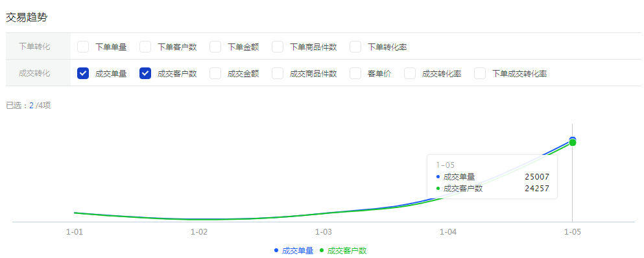Tick the 成交商品件数 checkbox
Viewport: 644px width, 258px height.
(x=278, y=73)
